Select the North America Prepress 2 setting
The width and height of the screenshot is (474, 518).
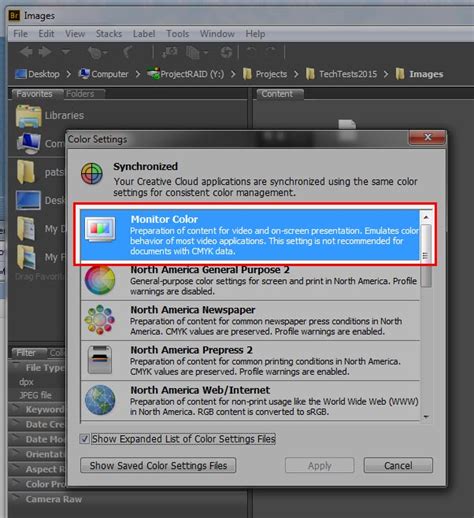250,360
